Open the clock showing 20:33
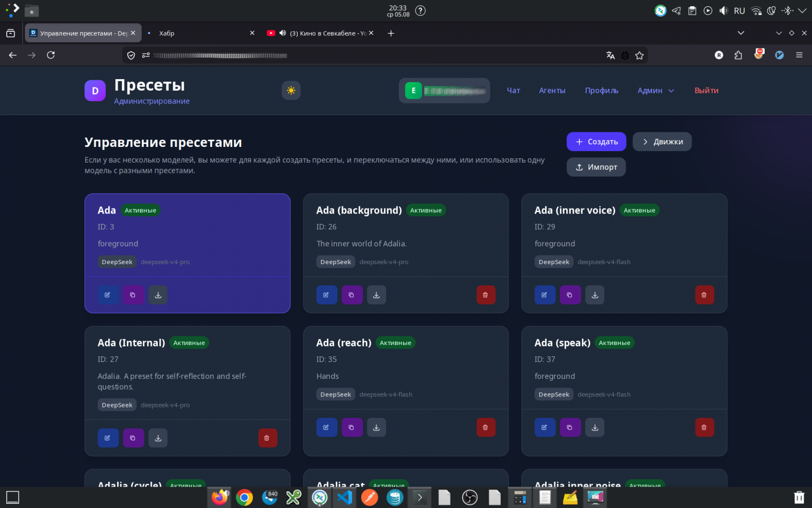The image size is (812, 508). [x=398, y=10]
